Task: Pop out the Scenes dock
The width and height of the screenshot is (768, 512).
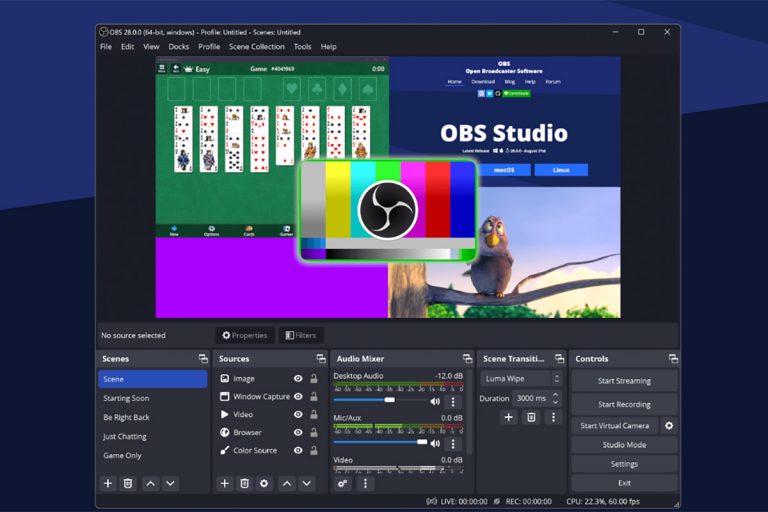Action: pos(203,359)
